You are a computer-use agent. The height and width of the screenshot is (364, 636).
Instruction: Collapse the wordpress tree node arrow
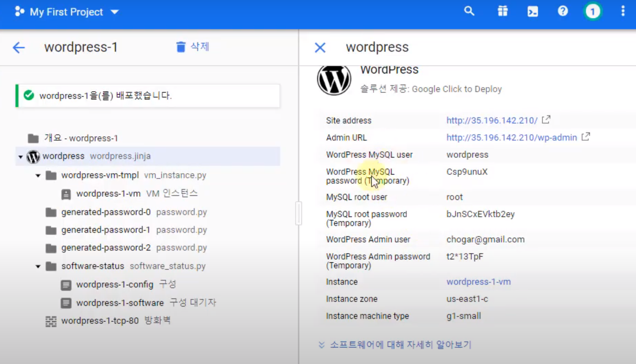21,157
